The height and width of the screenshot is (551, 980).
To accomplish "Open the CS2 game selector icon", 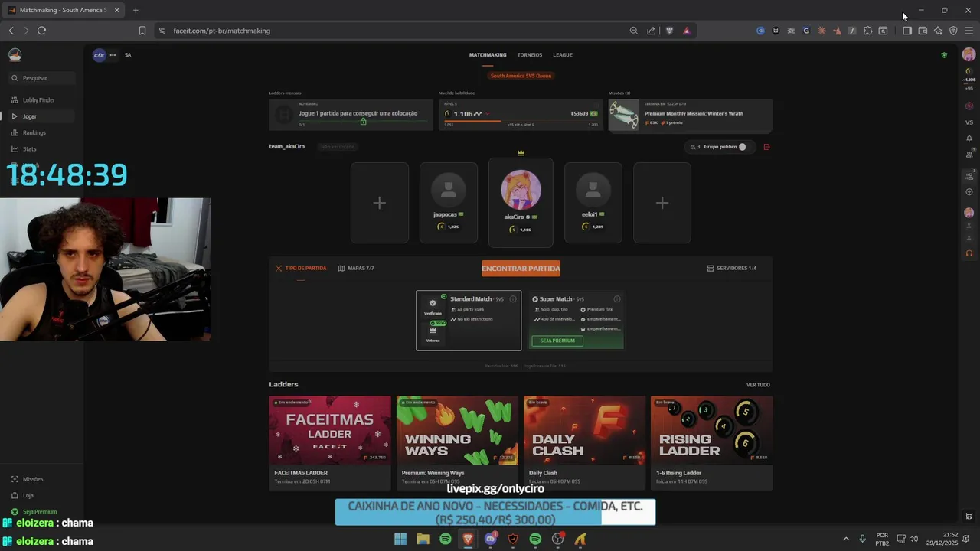I will tap(99, 54).
